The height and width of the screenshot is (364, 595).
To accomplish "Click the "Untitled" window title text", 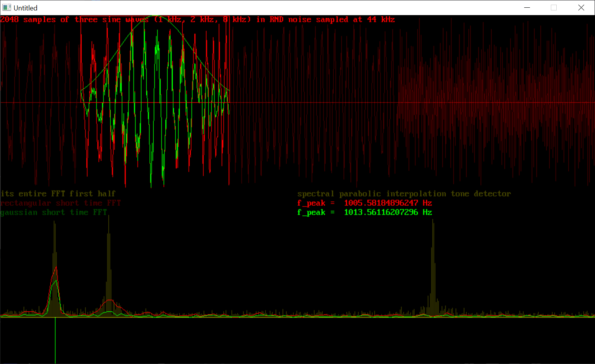I will coord(26,8).
